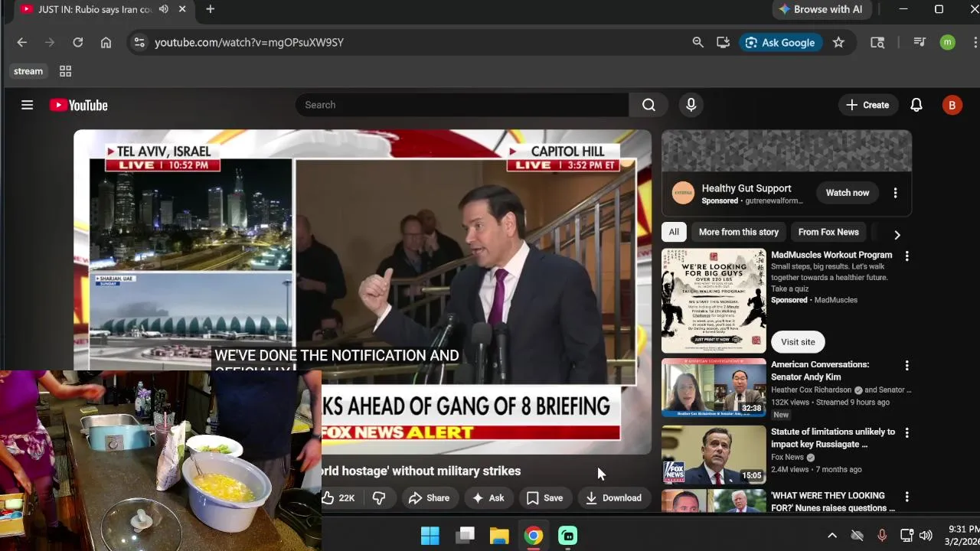Go to the YouTube home logo
This screenshot has width=980, height=551.
click(x=79, y=105)
